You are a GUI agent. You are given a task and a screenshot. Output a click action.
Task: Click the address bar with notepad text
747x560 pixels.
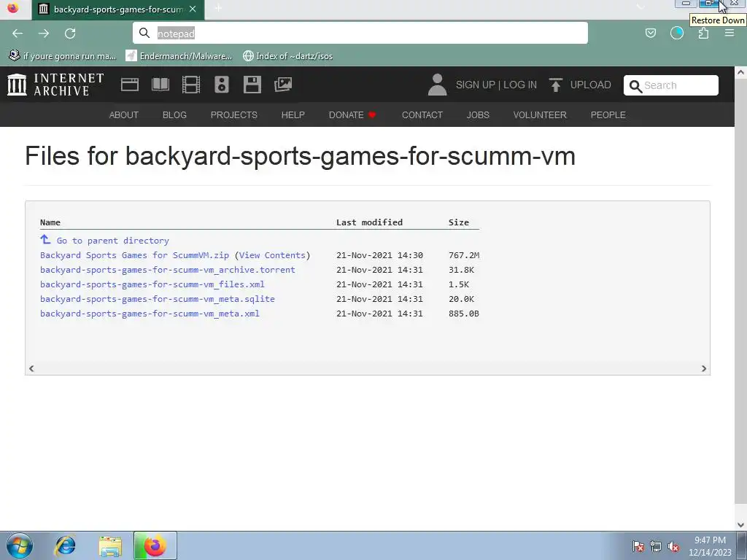coord(360,33)
